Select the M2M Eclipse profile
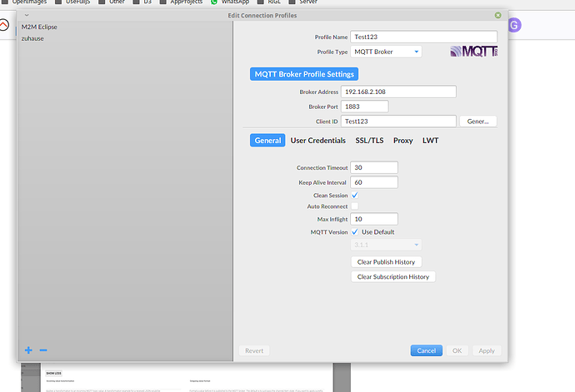The image size is (575, 392). click(x=39, y=27)
